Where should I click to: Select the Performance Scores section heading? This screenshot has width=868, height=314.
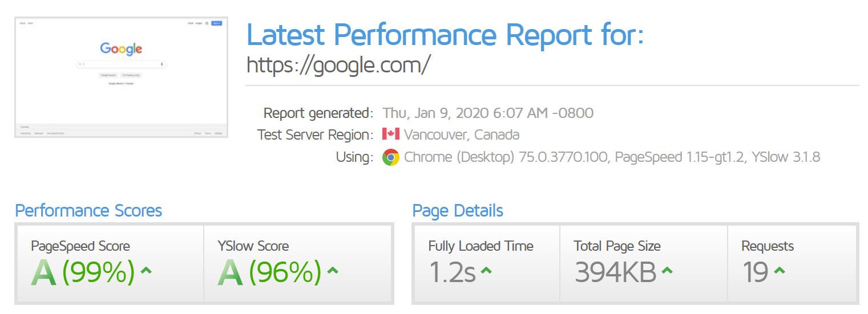88,211
